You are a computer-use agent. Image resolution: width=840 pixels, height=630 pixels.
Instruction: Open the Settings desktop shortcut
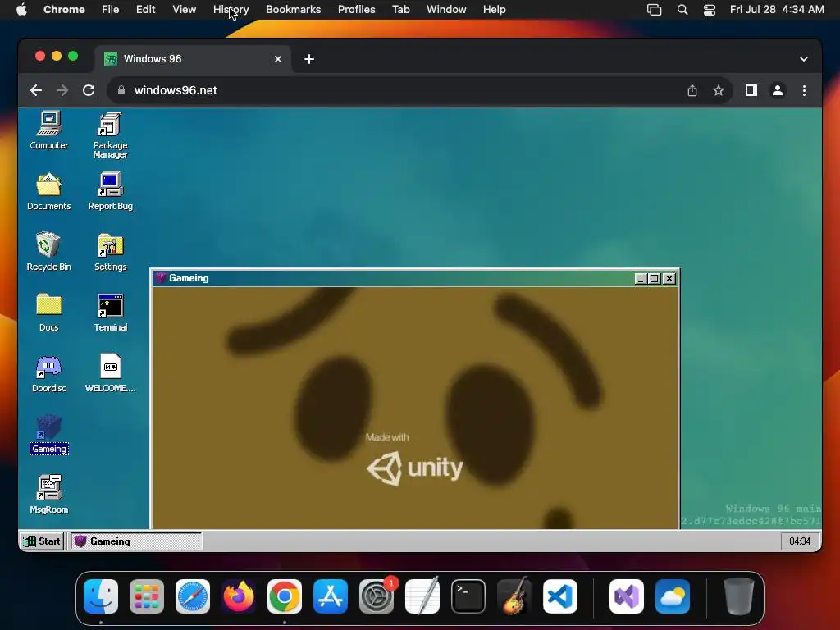pyautogui.click(x=111, y=252)
